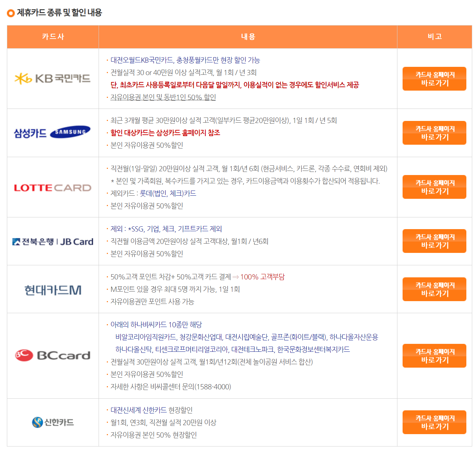
Task: Click red text 할인 대상카드는 삼성카드 홈페이지 참조
Action: [165, 133]
